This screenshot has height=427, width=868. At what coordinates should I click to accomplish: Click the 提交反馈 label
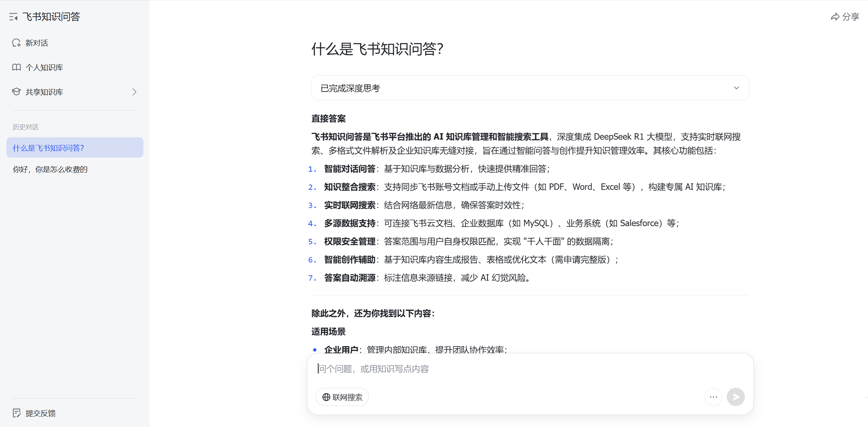(40, 413)
